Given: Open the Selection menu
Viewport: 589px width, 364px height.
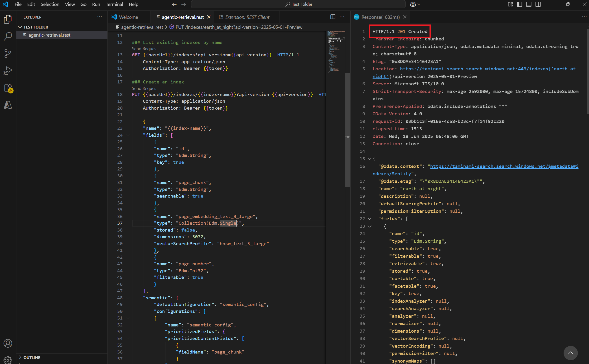Looking at the screenshot, I should [x=50, y=4].
